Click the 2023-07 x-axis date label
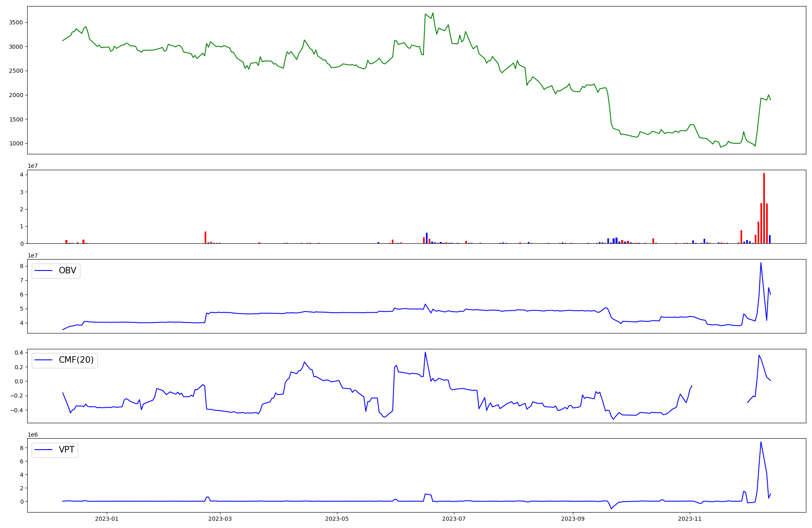 [x=454, y=518]
